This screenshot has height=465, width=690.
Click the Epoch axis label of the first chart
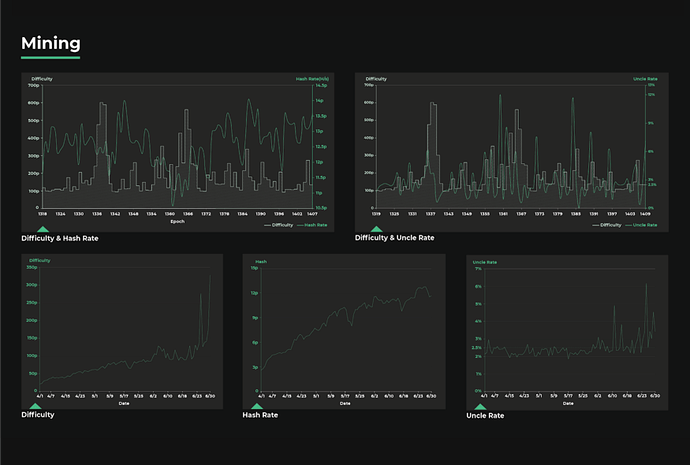coord(178,221)
